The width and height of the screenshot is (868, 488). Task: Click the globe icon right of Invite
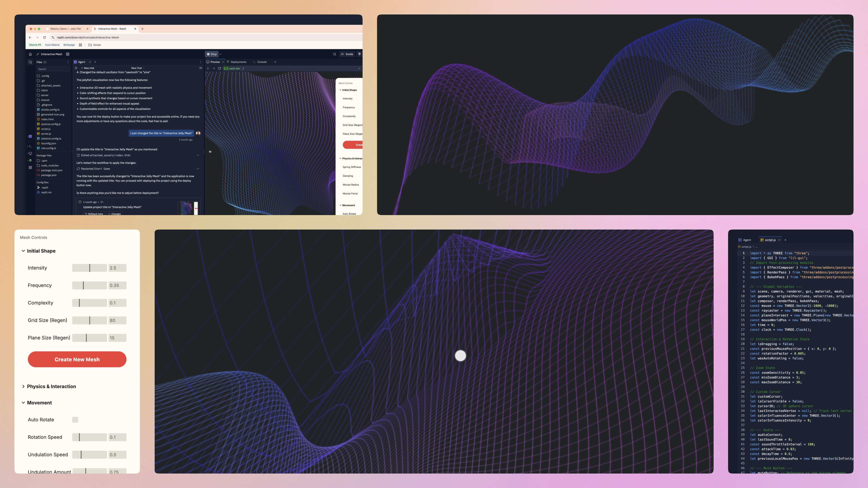pyautogui.click(x=360, y=54)
